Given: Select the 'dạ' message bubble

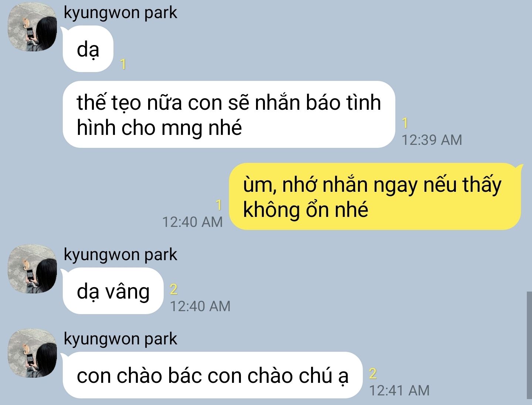Looking at the screenshot, I should pos(88,49).
